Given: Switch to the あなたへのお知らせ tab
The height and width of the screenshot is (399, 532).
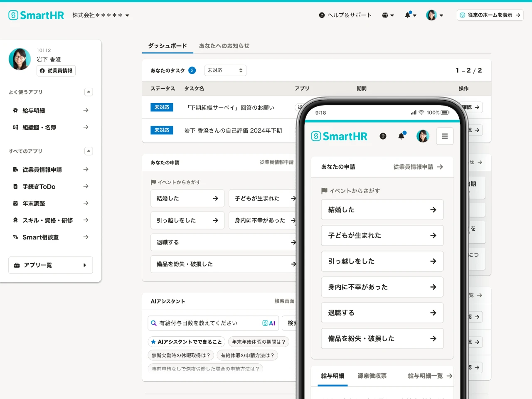Looking at the screenshot, I should [x=224, y=46].
